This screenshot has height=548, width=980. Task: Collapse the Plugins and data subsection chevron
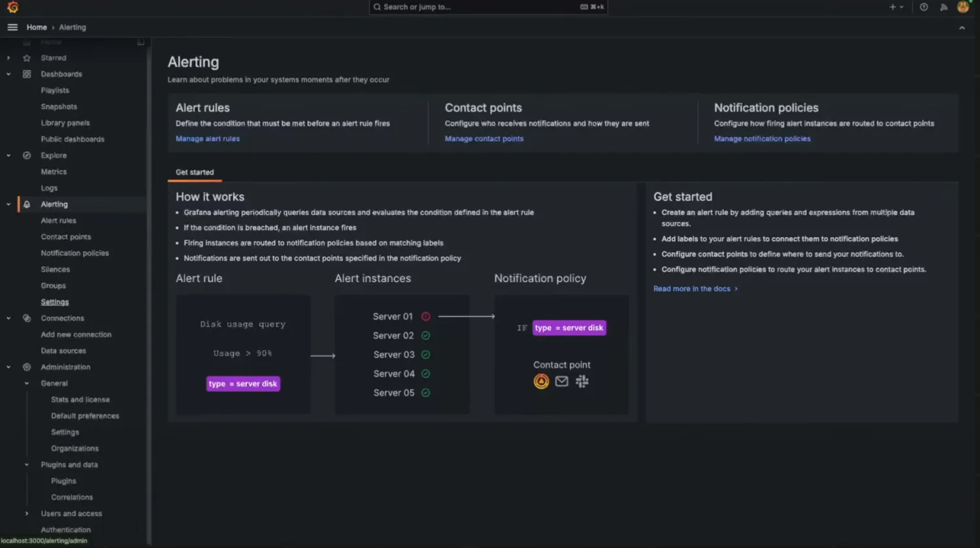tap(27, 465)
